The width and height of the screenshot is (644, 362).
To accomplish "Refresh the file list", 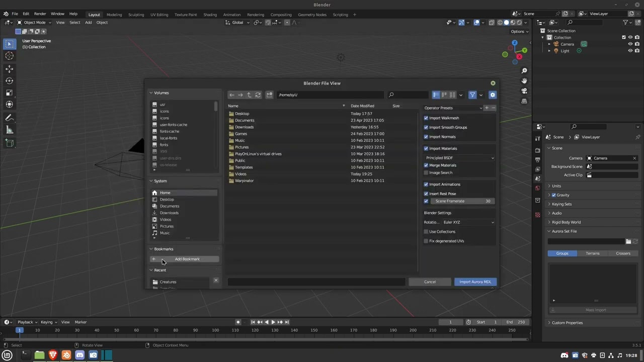I will click(x=258, y=95).
